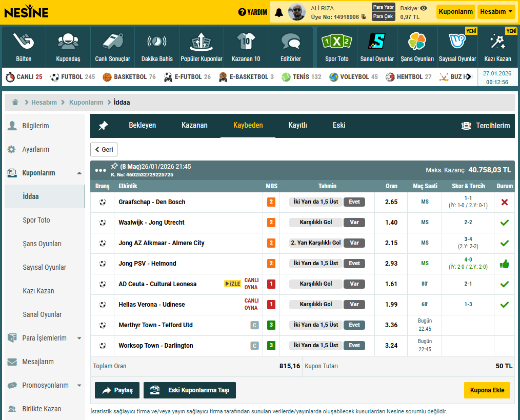Click the Kupona Ekle button
The height and width of the screenshot is (420, 520).
[487, 390]
